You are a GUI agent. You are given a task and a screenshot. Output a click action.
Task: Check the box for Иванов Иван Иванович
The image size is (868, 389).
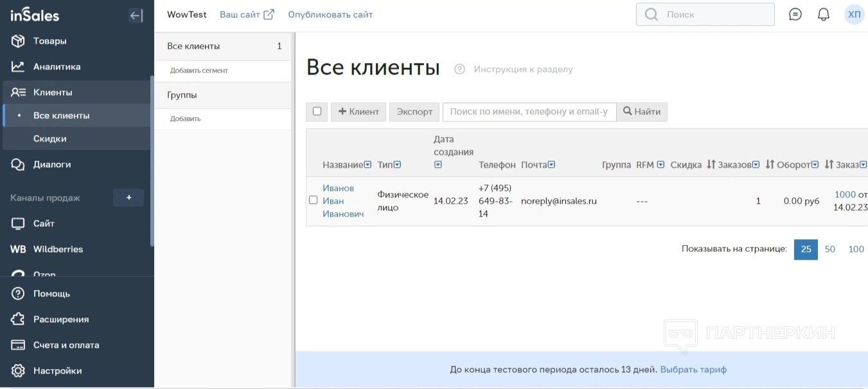[x=314, y=200]
